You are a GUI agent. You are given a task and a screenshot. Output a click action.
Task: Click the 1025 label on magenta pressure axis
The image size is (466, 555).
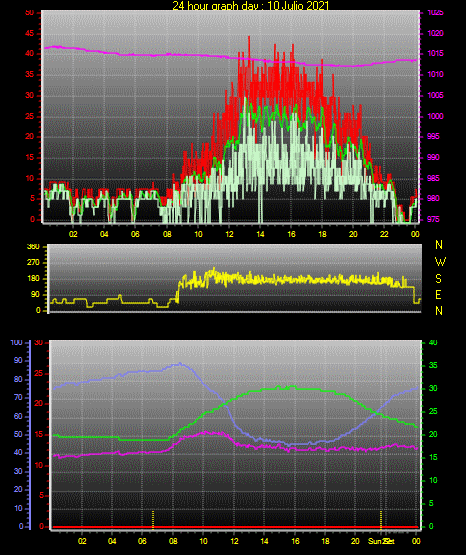coord(436,13)
